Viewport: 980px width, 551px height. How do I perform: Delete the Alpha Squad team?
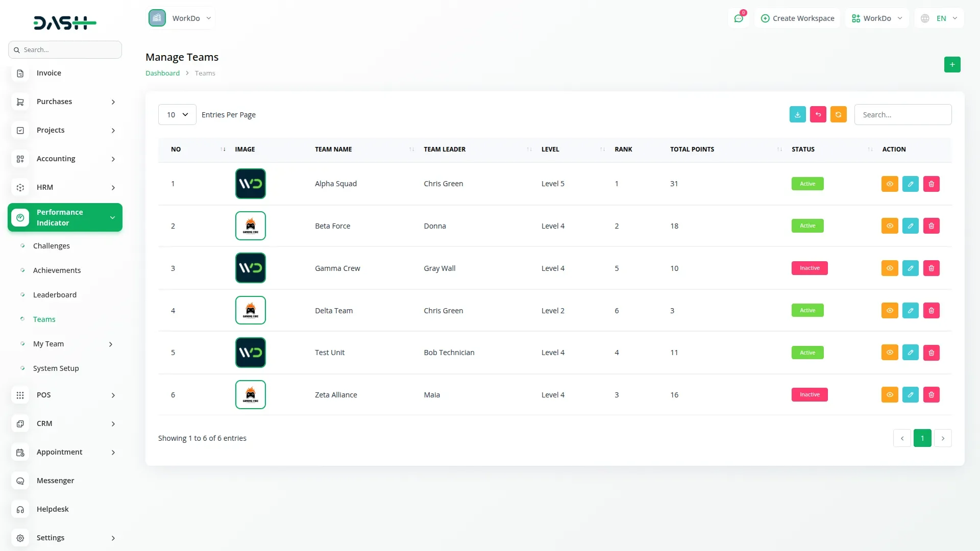(x=931, y=184)
